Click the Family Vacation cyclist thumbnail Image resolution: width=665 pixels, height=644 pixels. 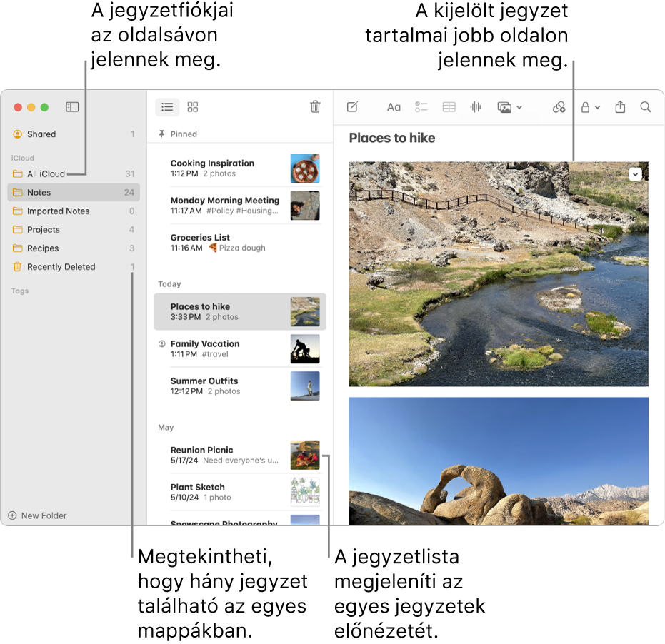coord(305,349)
